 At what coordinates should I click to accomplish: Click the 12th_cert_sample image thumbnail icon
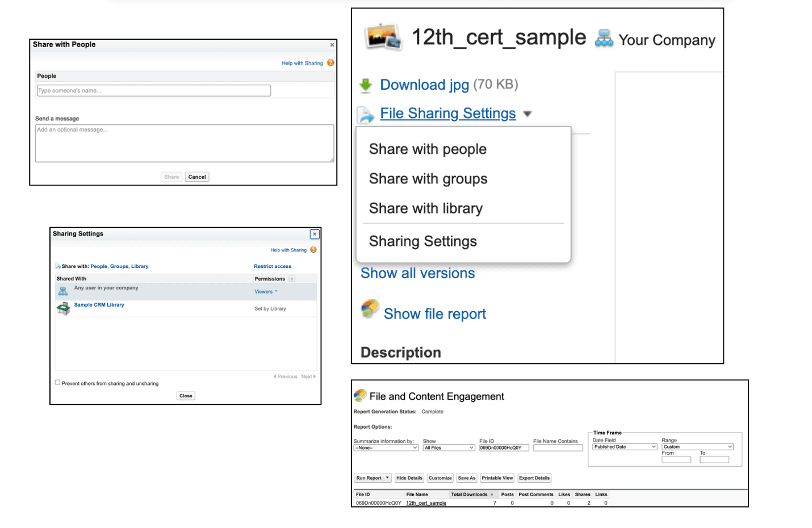383,37
